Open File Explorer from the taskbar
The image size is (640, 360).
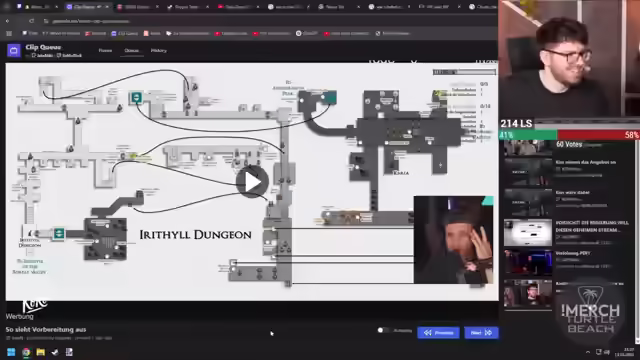(x=40, y=352)
